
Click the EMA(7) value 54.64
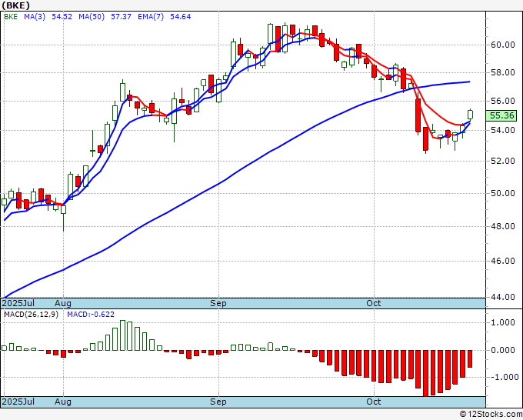181,16
